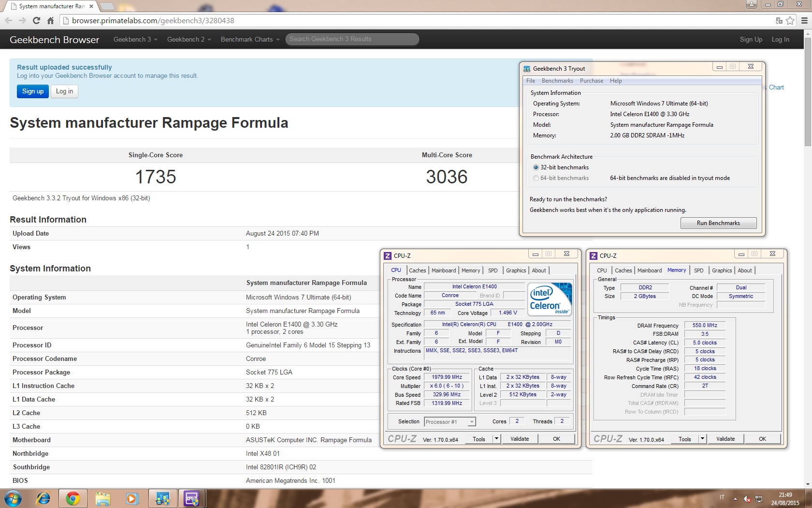Open the network status tray icon
Viewport: 812px width, 508px height.
tap(759, 499)
